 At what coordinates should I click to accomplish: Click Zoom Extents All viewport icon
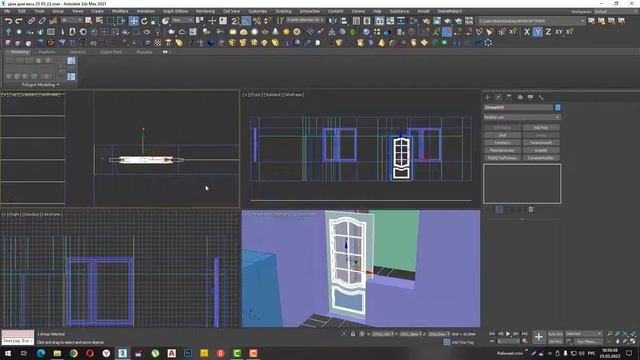(633, 334)
